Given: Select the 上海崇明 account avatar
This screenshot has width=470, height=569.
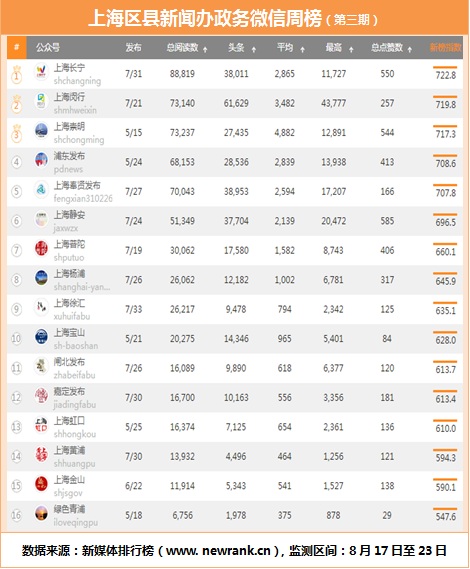Looking at the screenshot, I should [x=41, y=130].
